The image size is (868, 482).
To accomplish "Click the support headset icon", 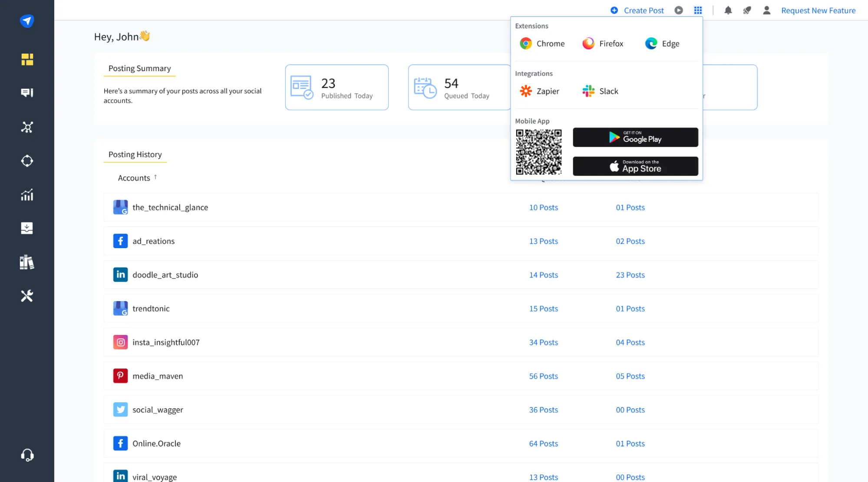I will [x=27, y=455].
